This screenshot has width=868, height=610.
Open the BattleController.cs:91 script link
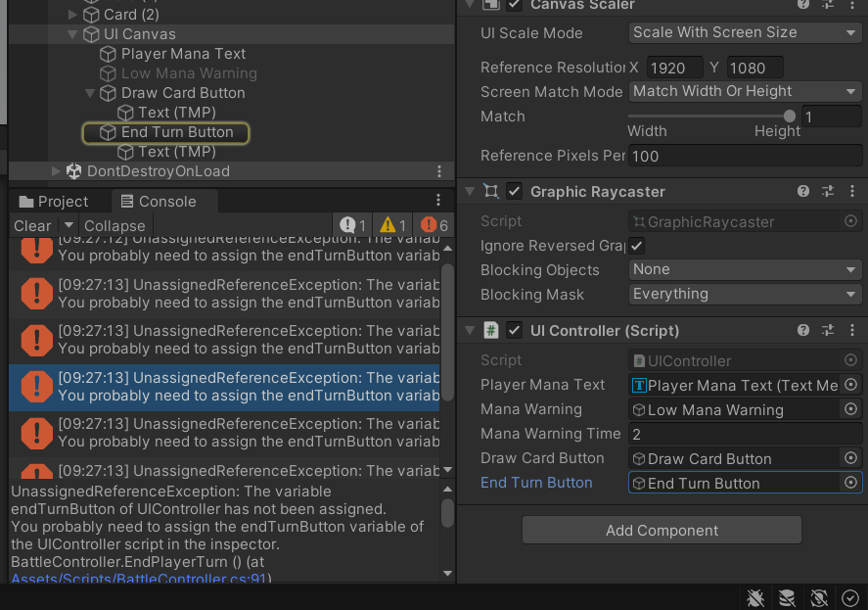(138, 579)
